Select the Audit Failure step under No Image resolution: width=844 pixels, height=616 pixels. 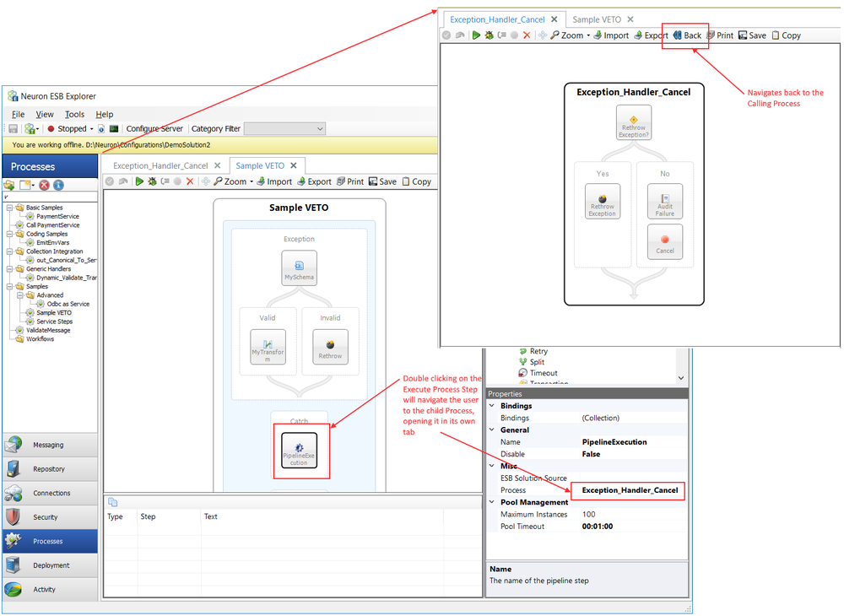(x=665, y=201)
